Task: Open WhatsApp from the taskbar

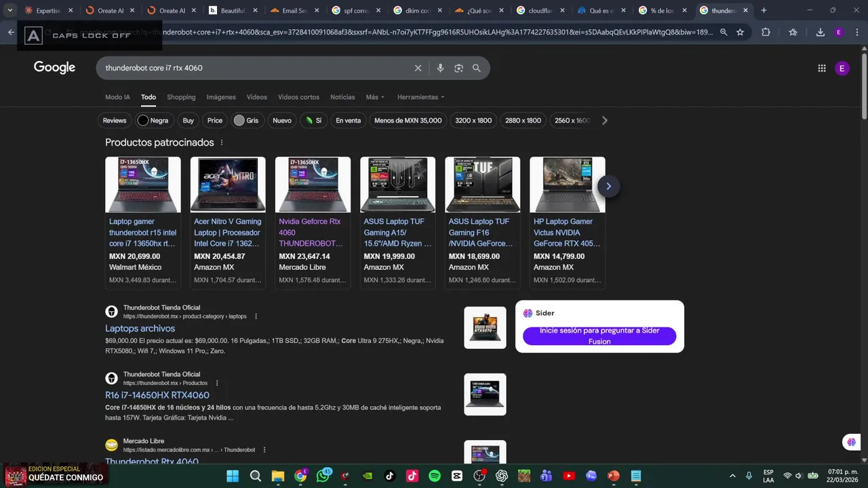Action: point(323,476)
